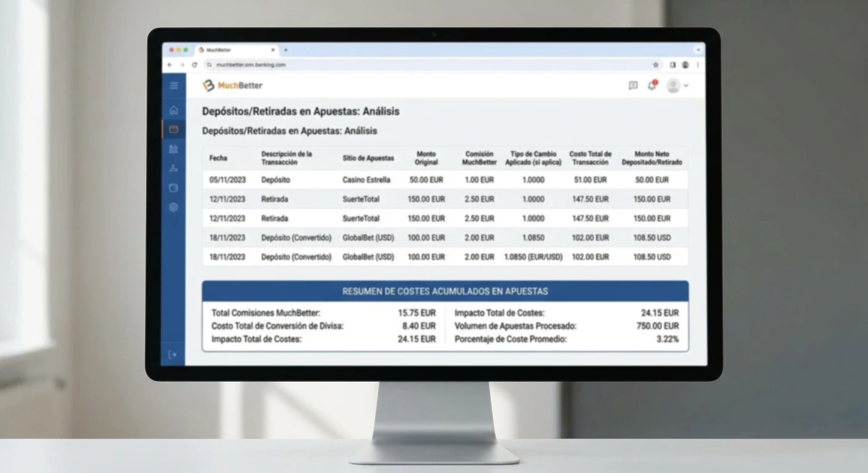View notifications via the bell icon
This screenshot has height=473, width=868.
652,86
